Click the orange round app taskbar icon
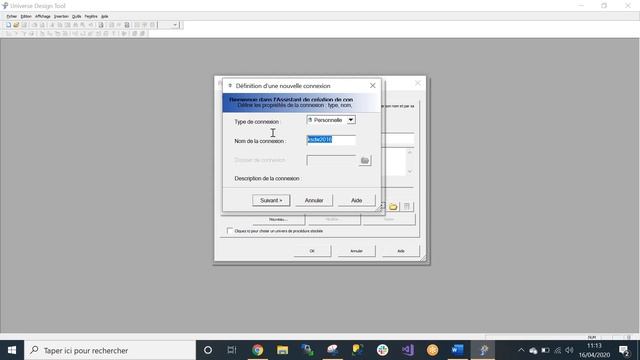 click(432, 350)
